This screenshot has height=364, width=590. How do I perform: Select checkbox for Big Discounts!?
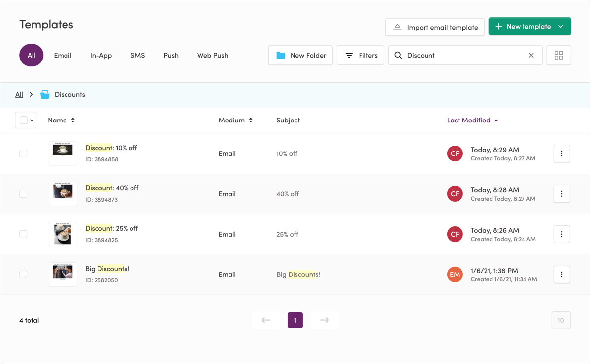pos(23,274)
